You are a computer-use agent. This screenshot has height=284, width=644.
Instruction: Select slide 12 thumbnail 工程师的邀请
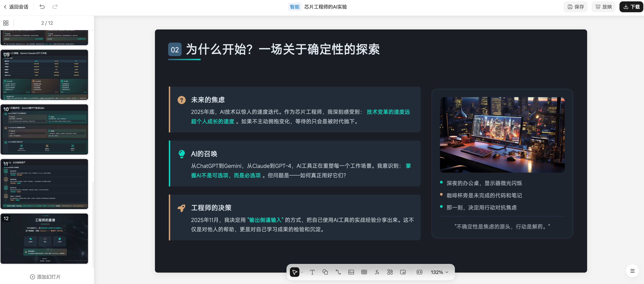tap(44, 238)
